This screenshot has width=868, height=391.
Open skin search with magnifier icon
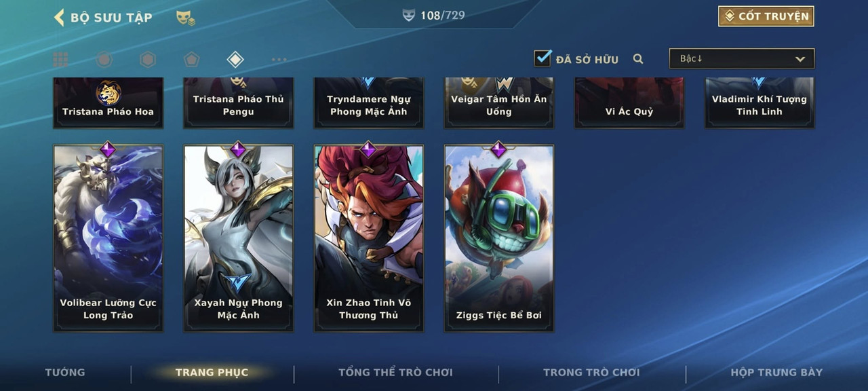638,59
